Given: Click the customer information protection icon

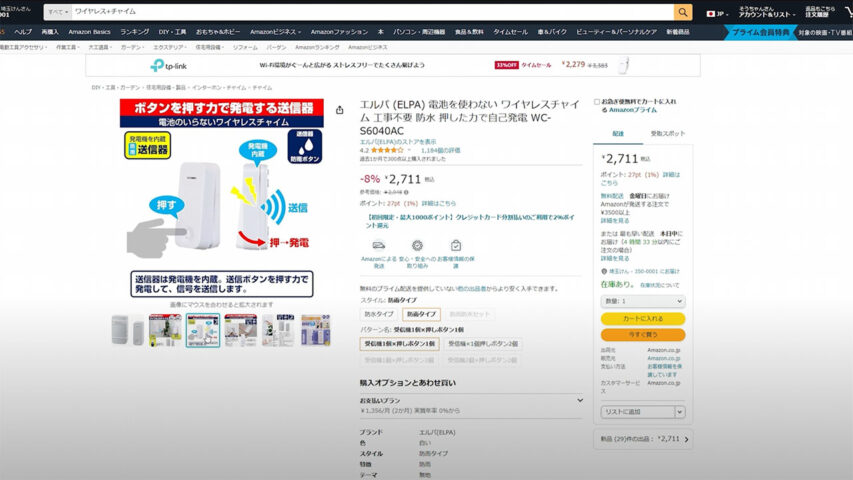Looking at the screenshot, I should pos(456,245).
